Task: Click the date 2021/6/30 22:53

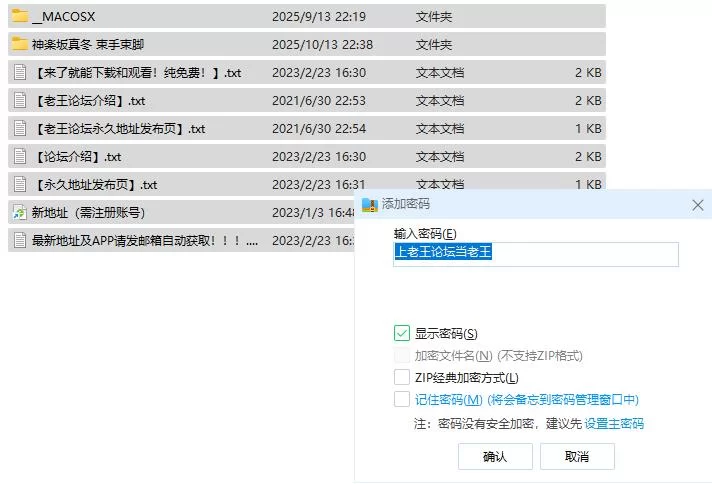Action: click(319, 101)
